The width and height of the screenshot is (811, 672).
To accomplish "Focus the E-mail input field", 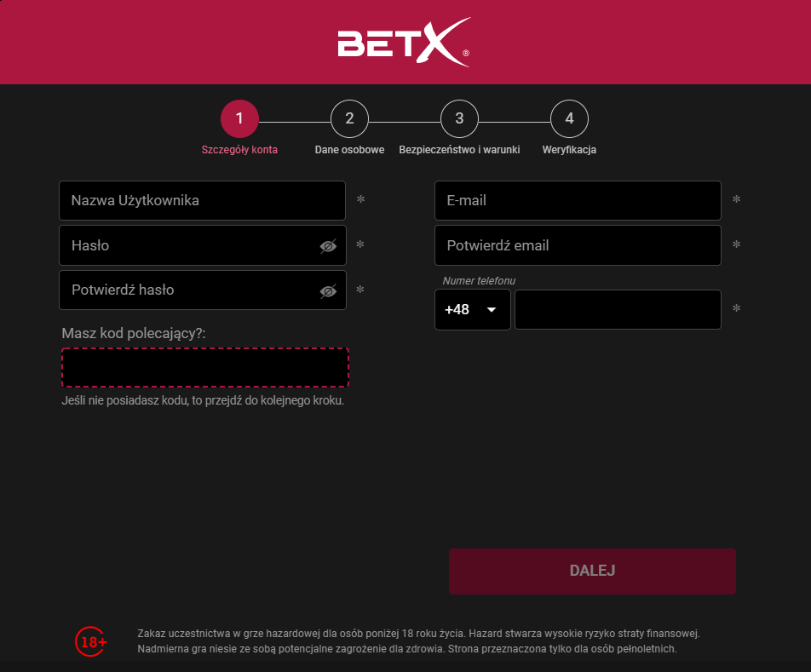I will coord(578,200).
